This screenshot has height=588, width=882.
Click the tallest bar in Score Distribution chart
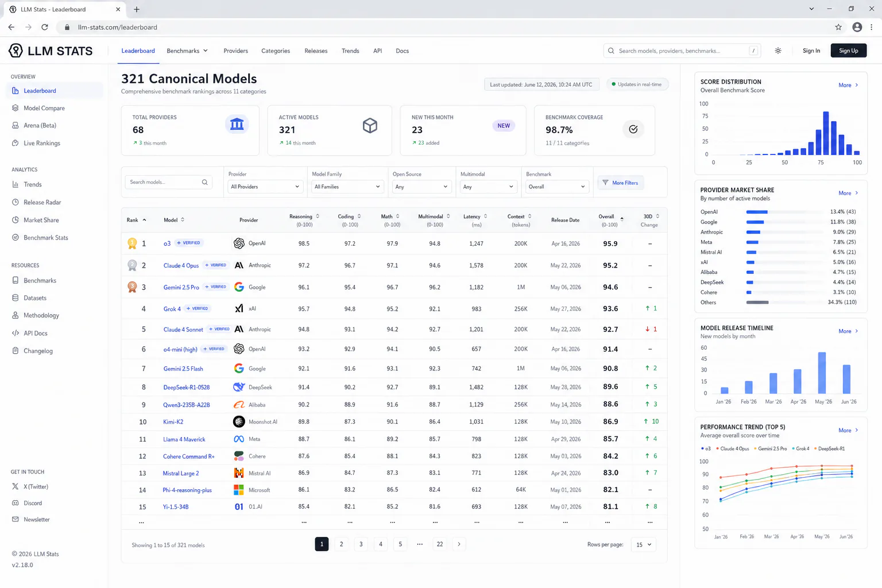pos(826,133)
